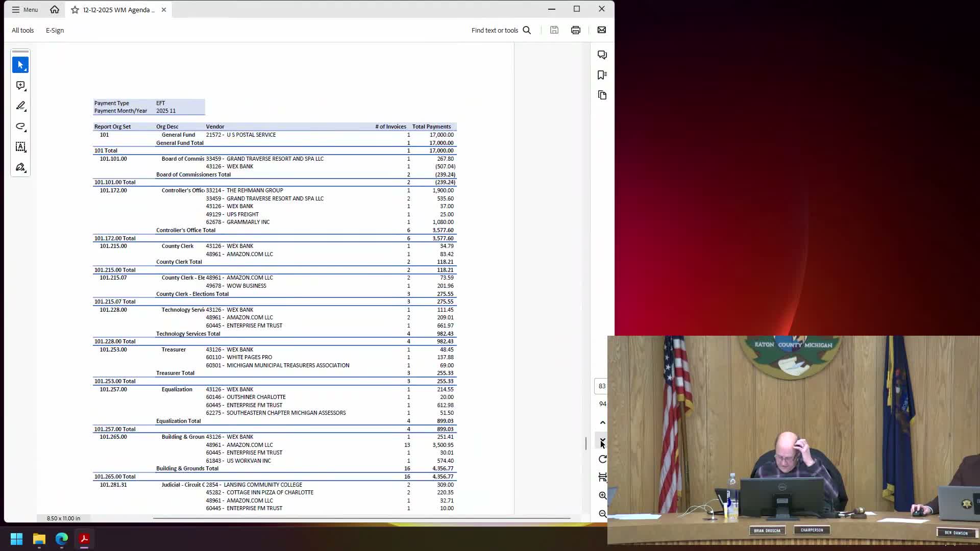Print the document using printer icon
Screen dimensions: 980x551
[576, 30]
